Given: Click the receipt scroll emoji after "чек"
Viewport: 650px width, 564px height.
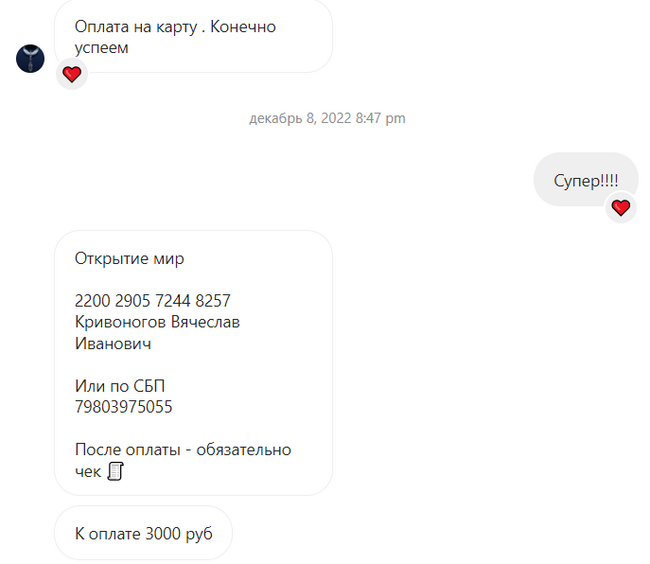Looking at the screenshot, I should point(116,471).
